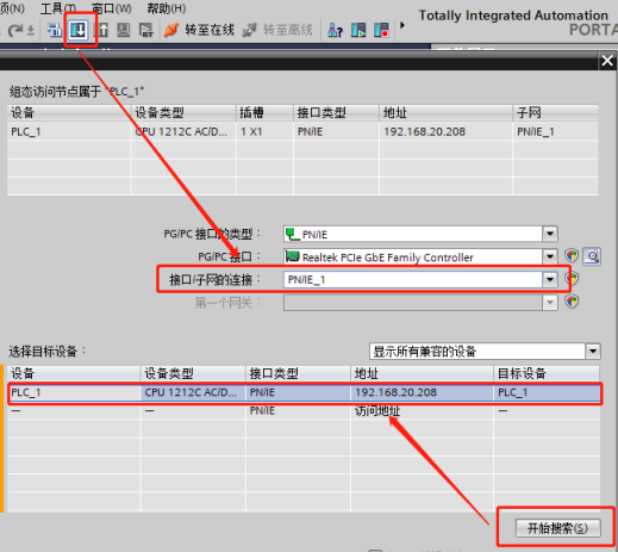Image resolution: width=618 pixels, height=552 pixels.
Task: Click the orange go online plug icon
Action: pos(172,30)
